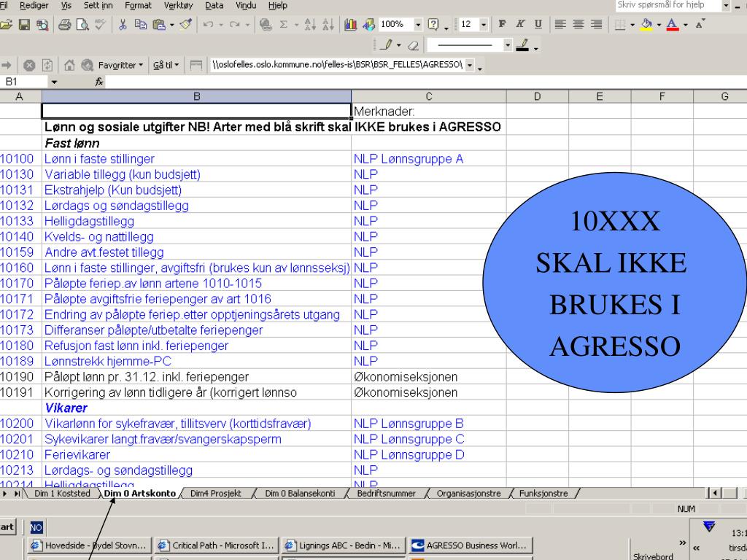Switch to Dim 1 Koststed sheet tab
The width and height of the screenshot is (747, 560).
point(62,494)
